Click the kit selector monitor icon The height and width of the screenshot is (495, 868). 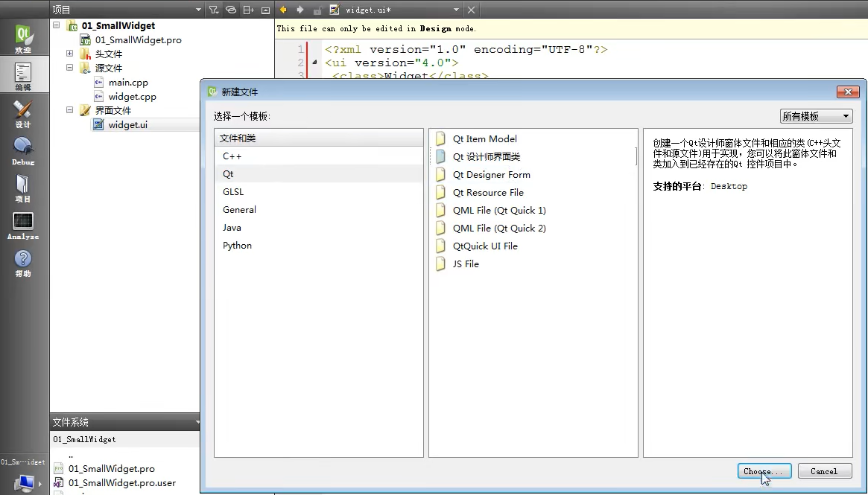point(25,483)
